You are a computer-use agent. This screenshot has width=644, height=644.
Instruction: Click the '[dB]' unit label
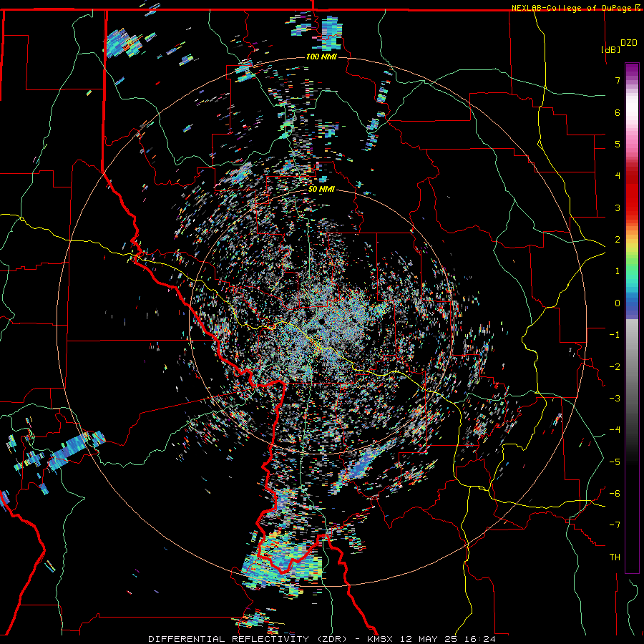610,49
